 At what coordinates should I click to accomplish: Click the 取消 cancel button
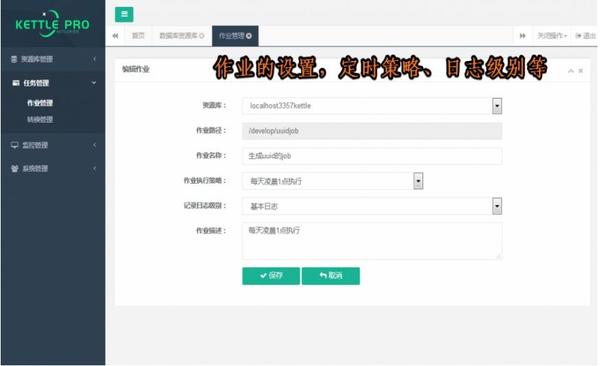tap(331, 276)
